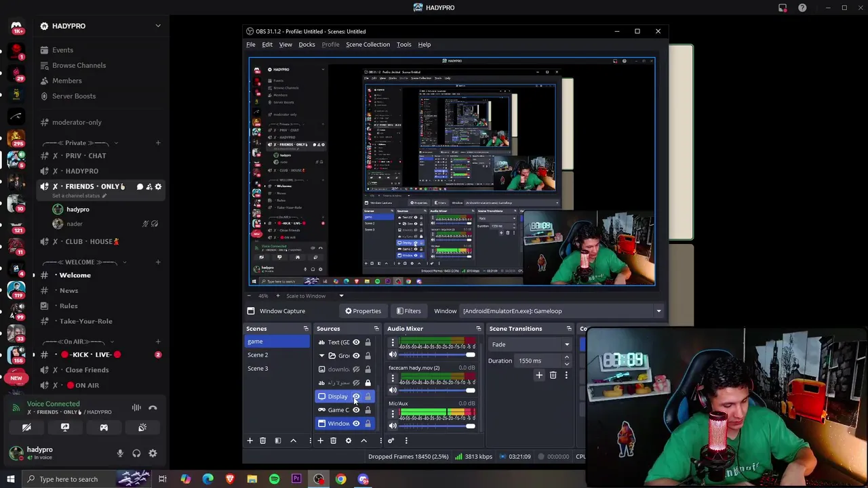
Task: Increase the transition duration with the up arrow
Action: 567,358
